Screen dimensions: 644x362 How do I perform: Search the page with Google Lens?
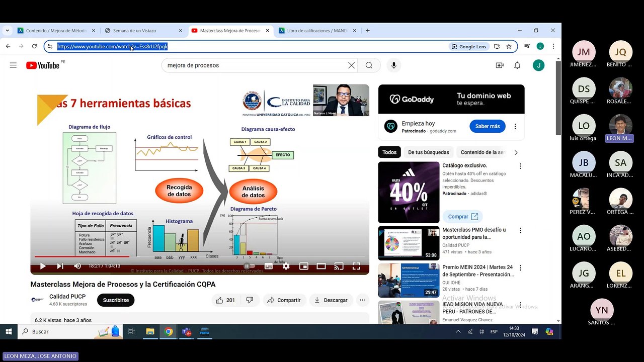(x=469, y=46)
